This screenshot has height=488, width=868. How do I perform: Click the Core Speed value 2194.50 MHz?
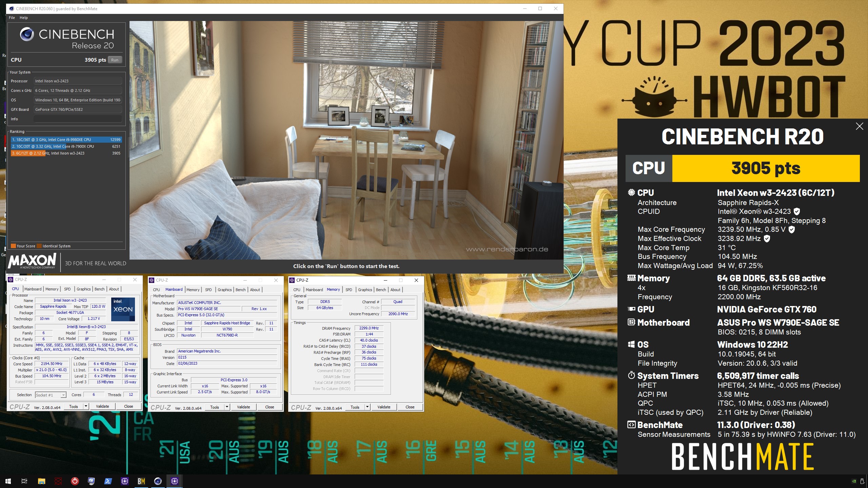52,364
